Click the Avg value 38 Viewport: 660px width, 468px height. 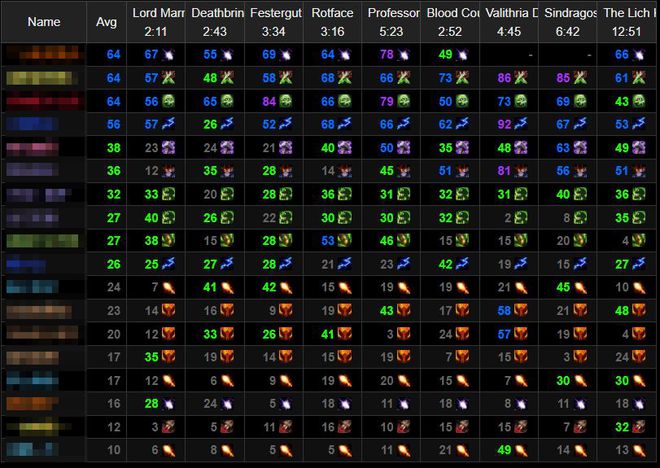[x=113, y=148]
